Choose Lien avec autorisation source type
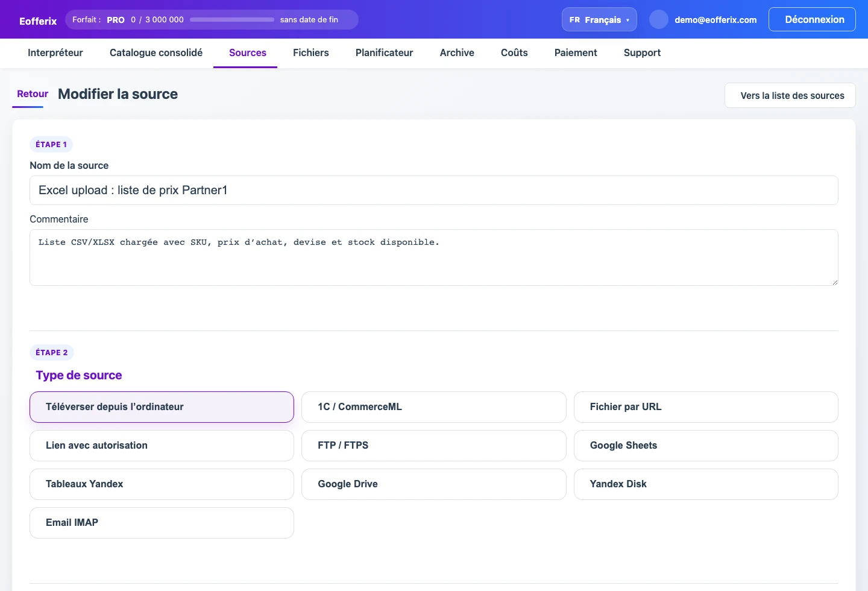Viewport: 868px width, 591px height. pos(162,446)
